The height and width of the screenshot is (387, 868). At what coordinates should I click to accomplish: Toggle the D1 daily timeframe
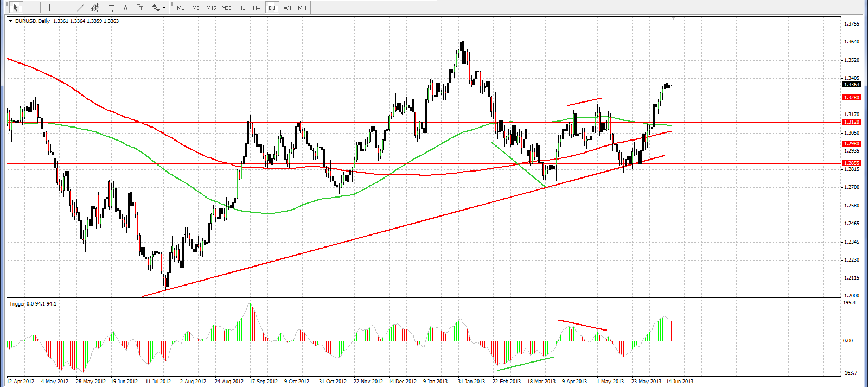(x=272, y=8)
